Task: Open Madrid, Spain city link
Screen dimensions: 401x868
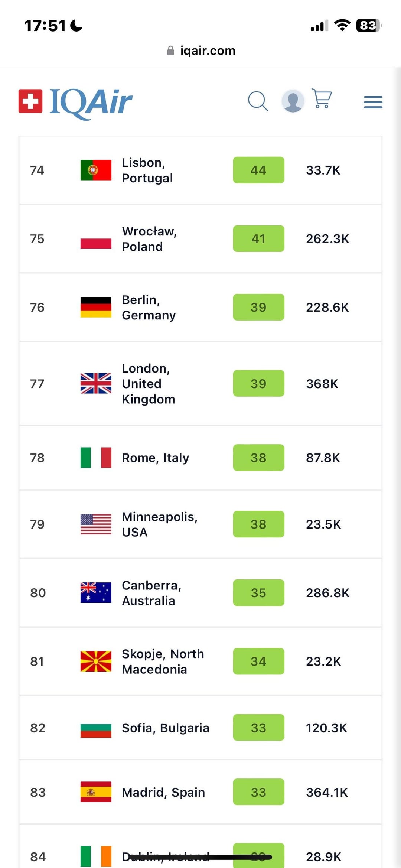Action: click(x=163, y=793)
